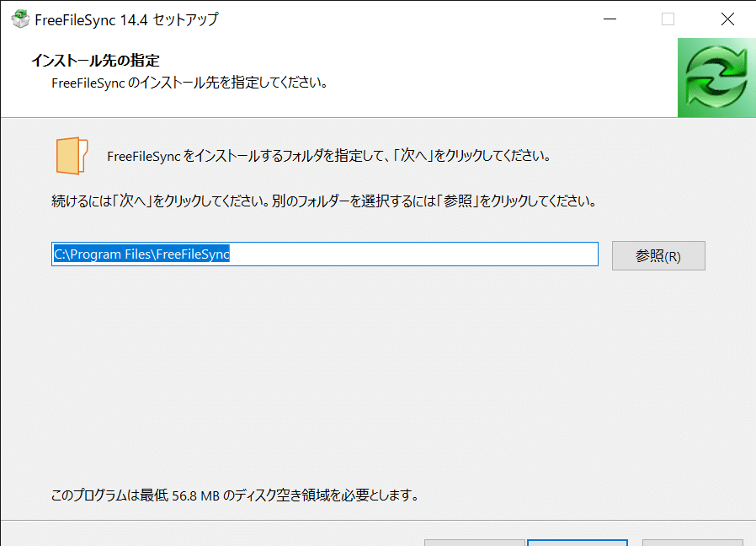Viewport: 756px width, 546px height.
Task: Click the yellow open folder icon beside instructions
Action: point(72,155)
